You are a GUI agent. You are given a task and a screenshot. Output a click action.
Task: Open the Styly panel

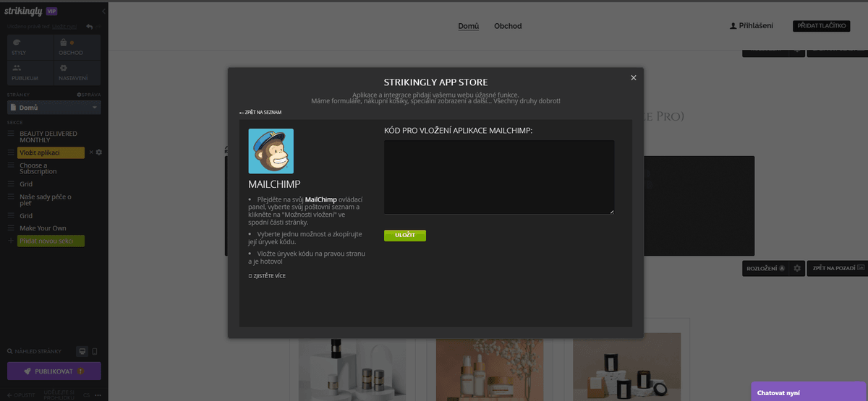click(29, 46)
